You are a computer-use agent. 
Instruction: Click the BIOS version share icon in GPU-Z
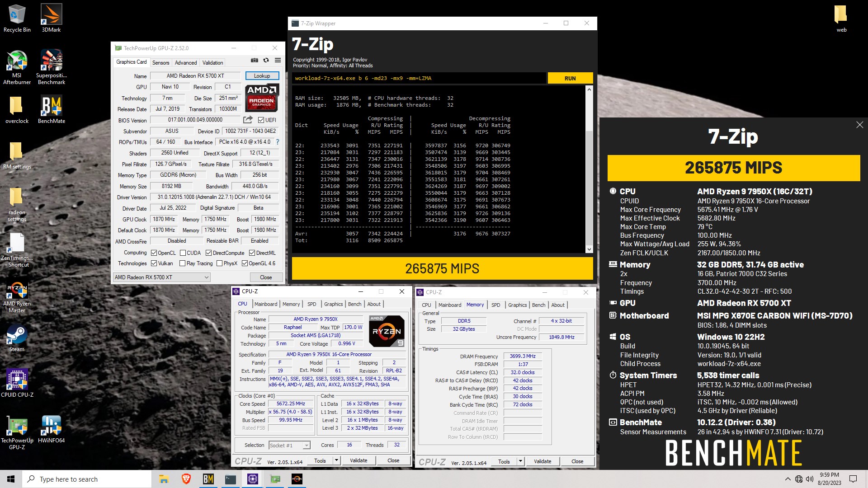click(248, 120)
